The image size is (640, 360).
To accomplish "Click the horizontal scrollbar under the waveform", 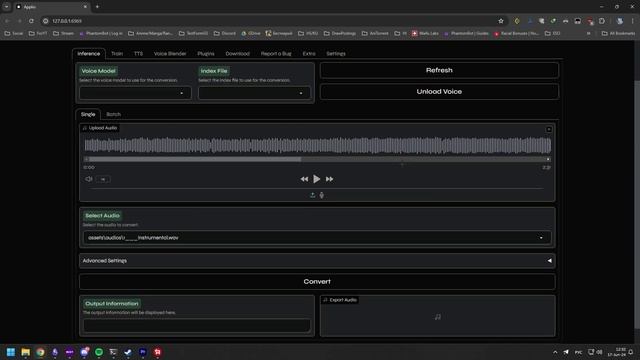I will tap(317, 159).
